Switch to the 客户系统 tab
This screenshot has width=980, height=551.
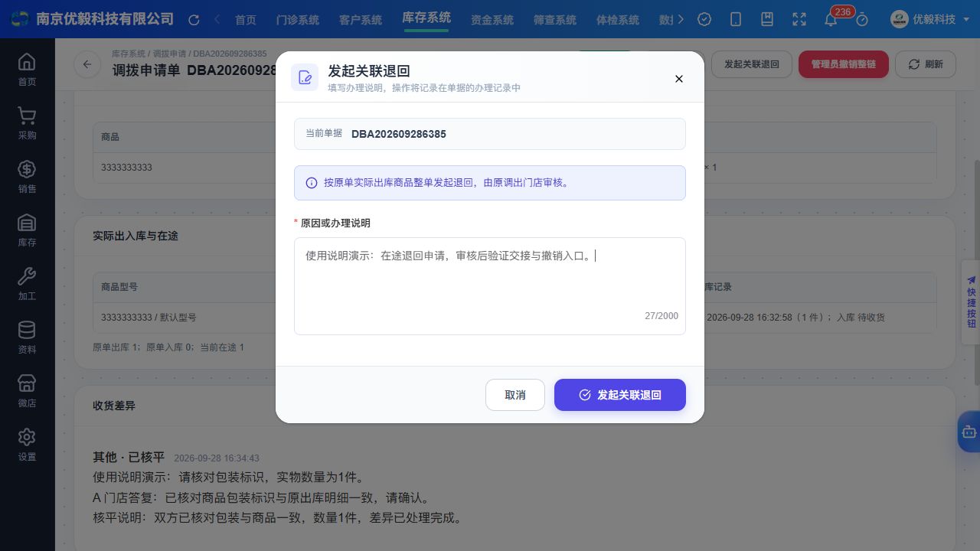point(361,20)
